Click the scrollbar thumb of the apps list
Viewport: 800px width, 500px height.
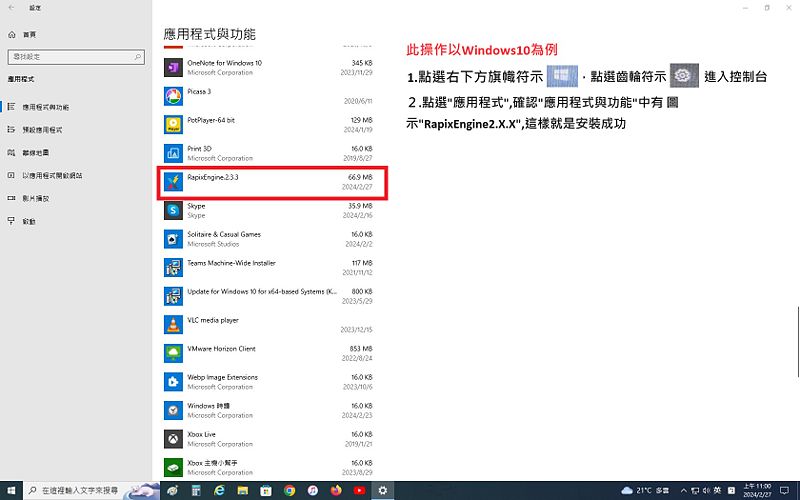(x=797, y=342)
